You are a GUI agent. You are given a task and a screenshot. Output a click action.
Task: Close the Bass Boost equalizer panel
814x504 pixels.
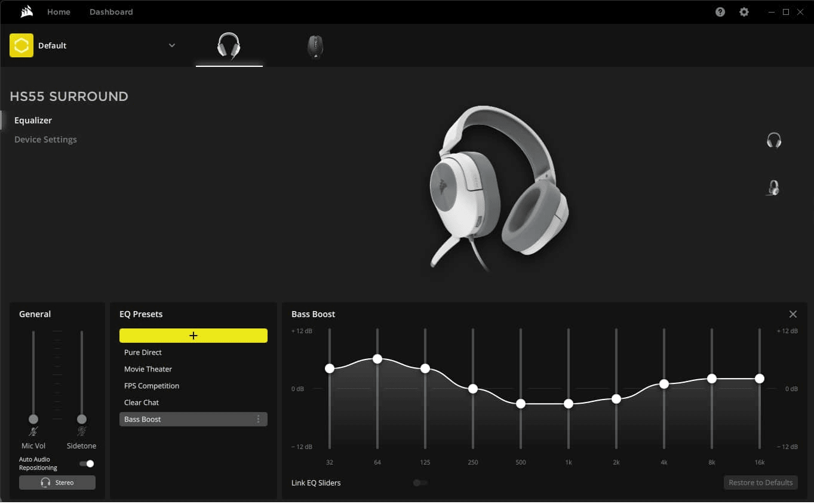tap(793, 314)
